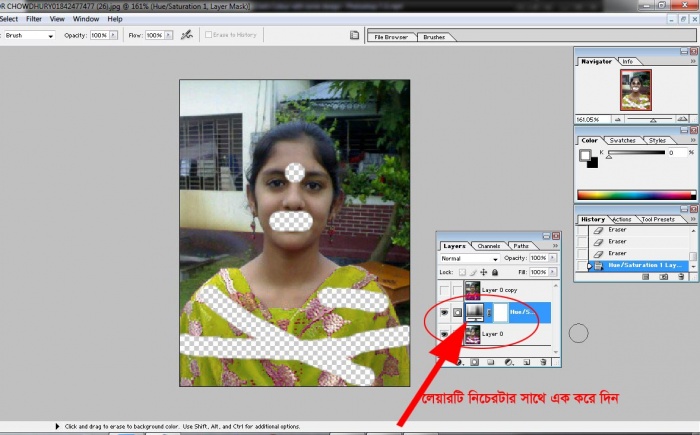The height and width of the screenshot is (435, 700).
Task: Switch to the Actions tab
Action: pyautogui.click(x=622, y=219)
